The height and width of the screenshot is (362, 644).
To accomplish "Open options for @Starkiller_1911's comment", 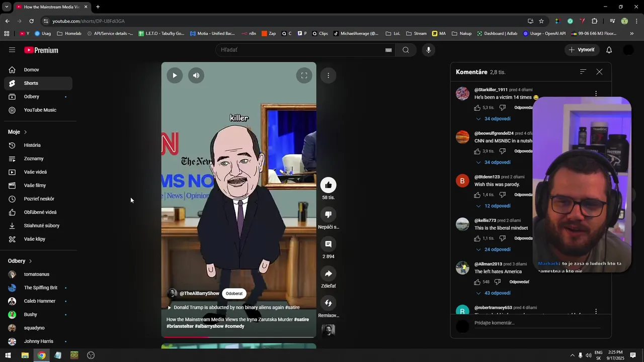I will [x=596, y=94].
